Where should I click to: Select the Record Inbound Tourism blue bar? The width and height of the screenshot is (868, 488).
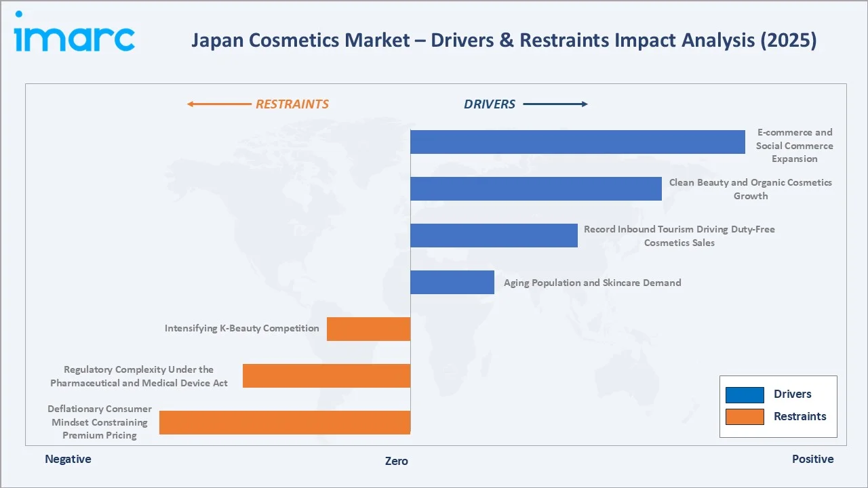(x=494, y=235)
